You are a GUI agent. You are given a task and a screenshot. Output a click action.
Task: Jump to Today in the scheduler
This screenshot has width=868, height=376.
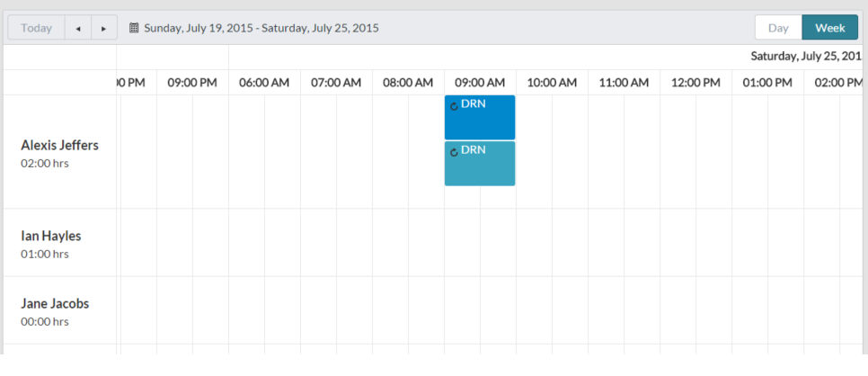(36, 28)
